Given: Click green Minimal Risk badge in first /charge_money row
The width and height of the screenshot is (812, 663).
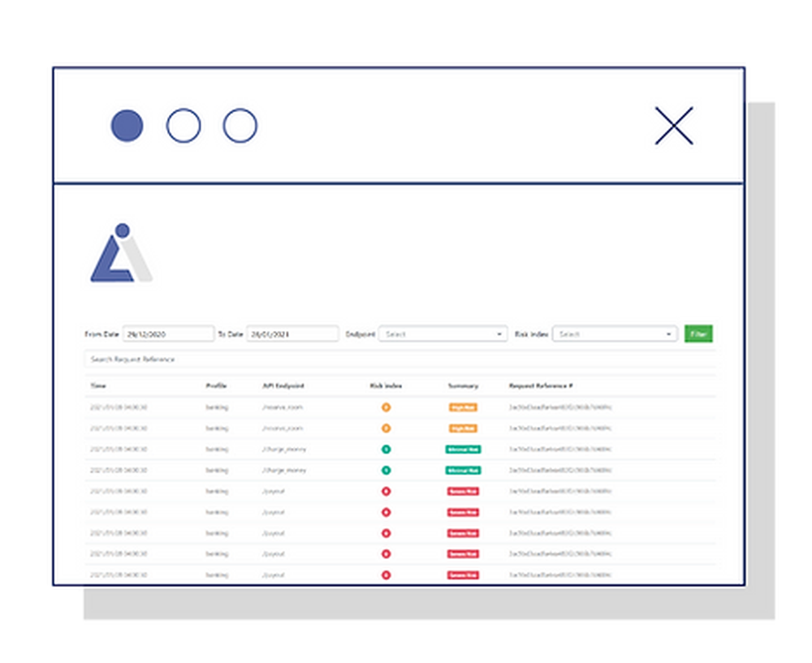Looking at the screenshot, I should tap(463, 450).
